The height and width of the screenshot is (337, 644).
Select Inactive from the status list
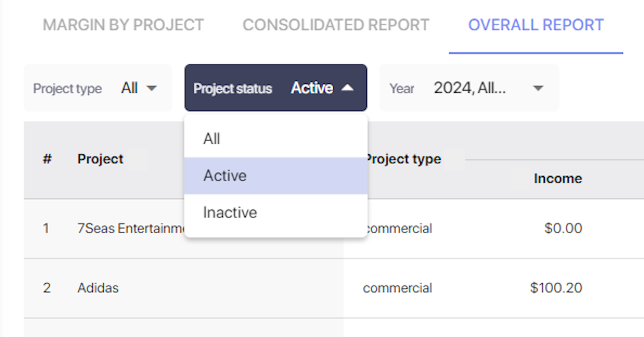275,212
